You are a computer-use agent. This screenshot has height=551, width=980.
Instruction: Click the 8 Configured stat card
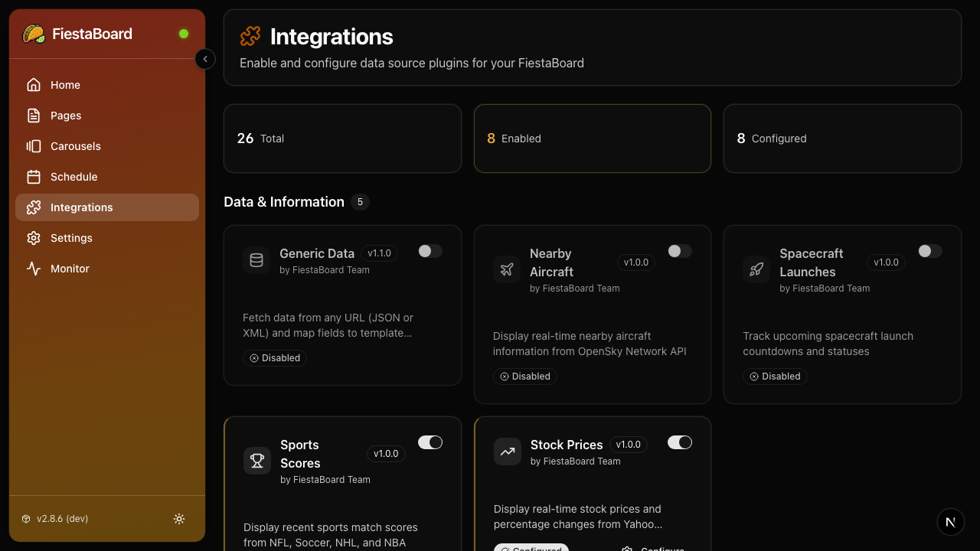coord(842,139)
